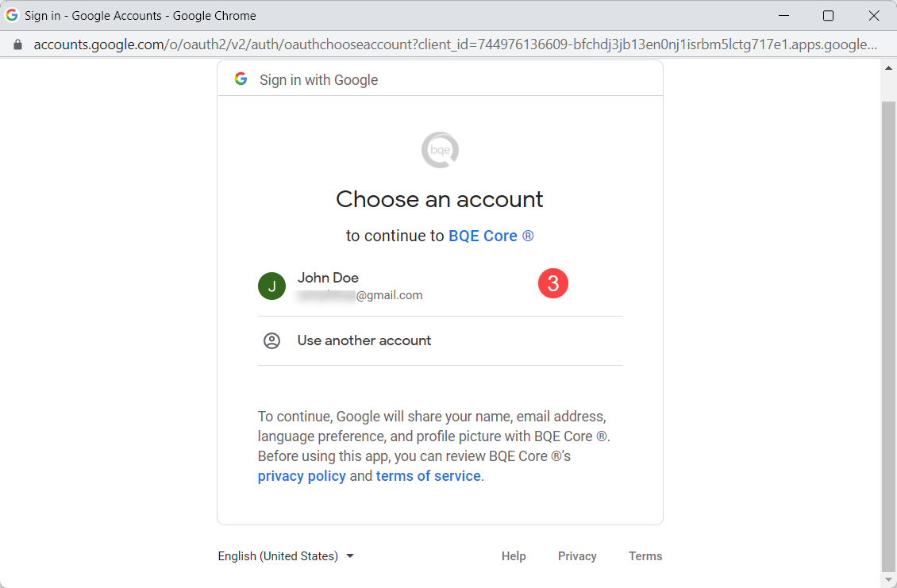
Task: Click the address bar URL
Action: [x=455, y=44]
